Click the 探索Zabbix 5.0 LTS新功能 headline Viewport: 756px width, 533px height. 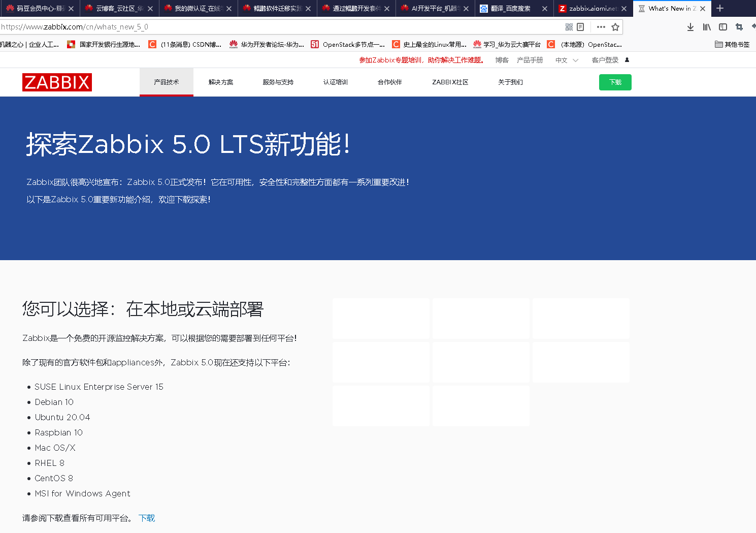pyautogui.click(x=188, y=144)
